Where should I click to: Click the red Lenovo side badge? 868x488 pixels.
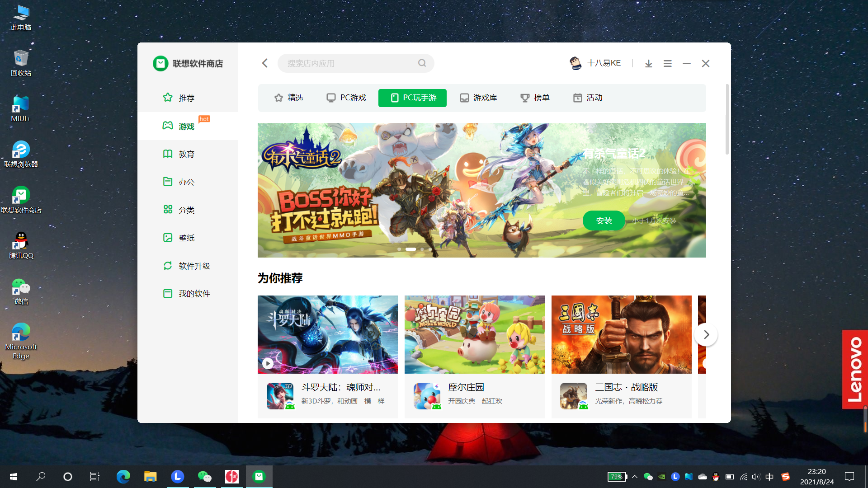(x=854, y=370)
